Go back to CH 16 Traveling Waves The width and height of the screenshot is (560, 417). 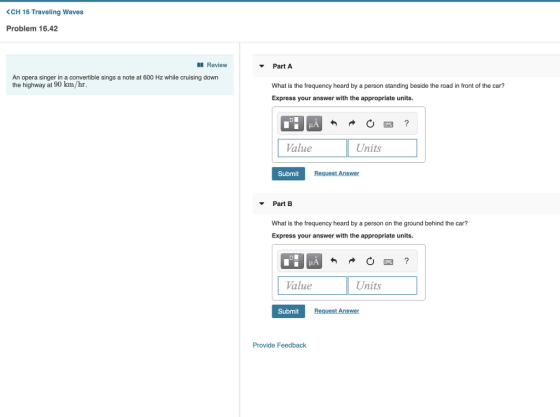(x=45, y=12)
